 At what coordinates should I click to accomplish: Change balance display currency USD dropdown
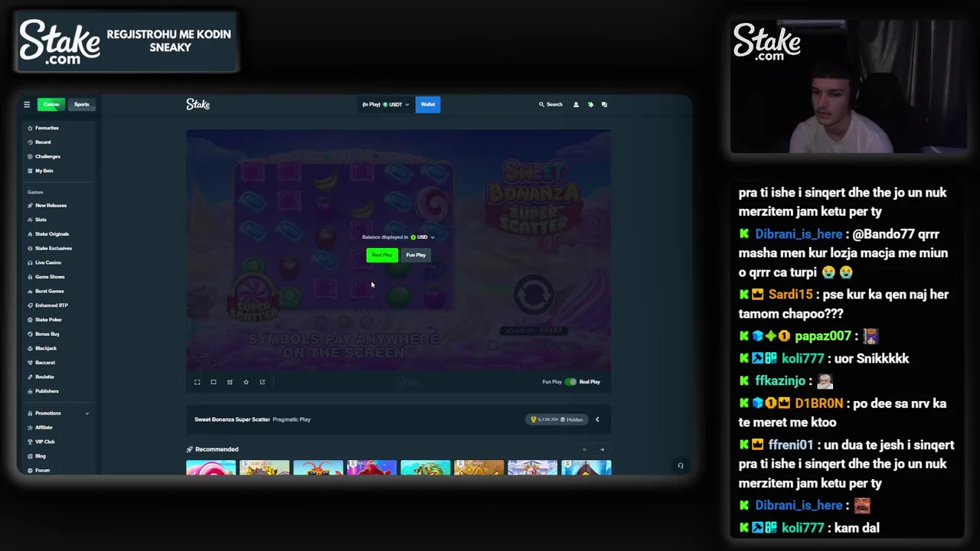tap(423, 237)
